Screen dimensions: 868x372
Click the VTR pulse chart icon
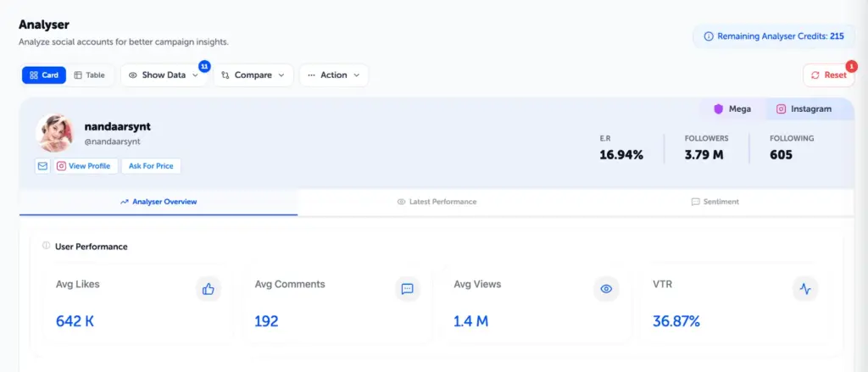point(805,289)
